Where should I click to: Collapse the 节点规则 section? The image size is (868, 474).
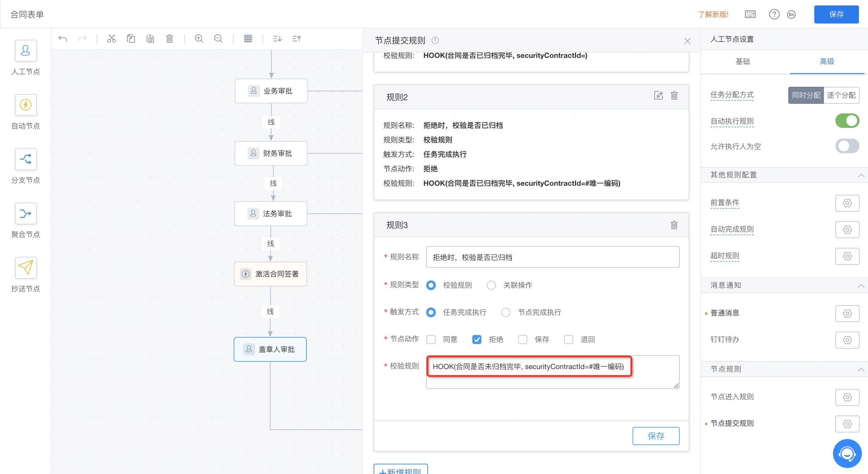pos(861,369)
